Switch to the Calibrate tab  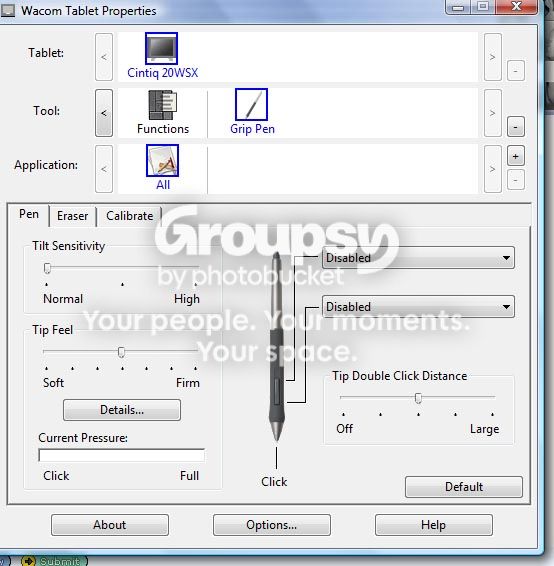130,216
